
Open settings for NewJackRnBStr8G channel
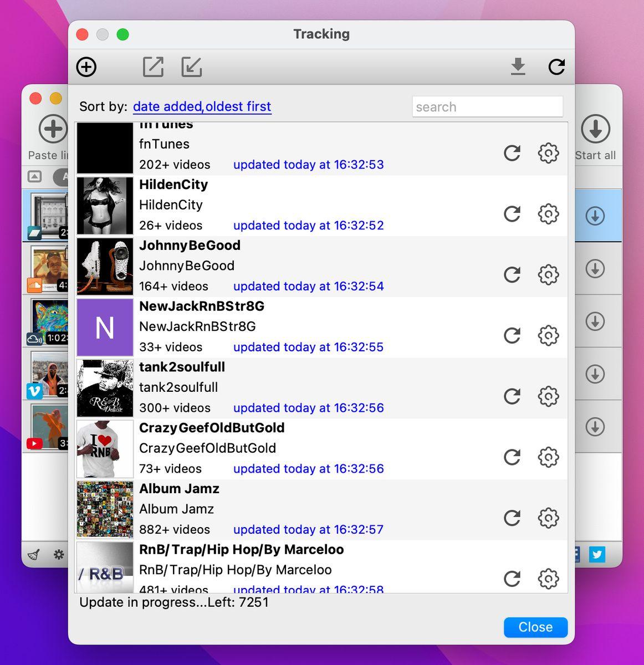[548, 336]
